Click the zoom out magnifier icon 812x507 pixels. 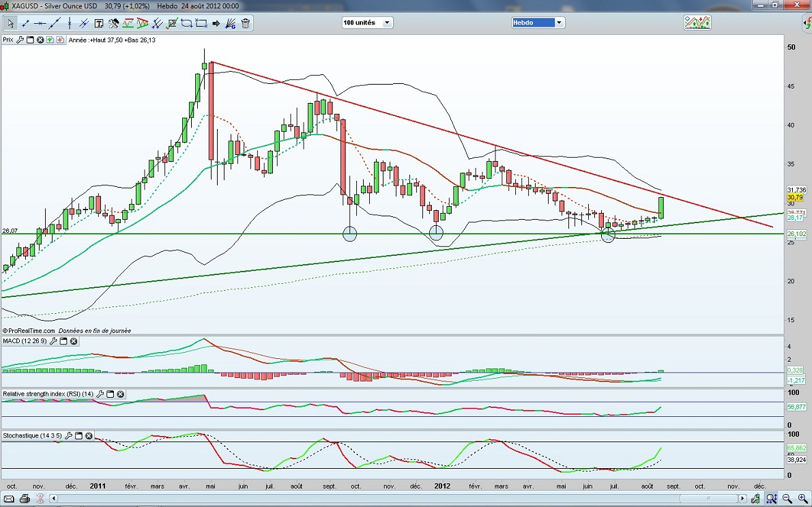coord(787,499)
